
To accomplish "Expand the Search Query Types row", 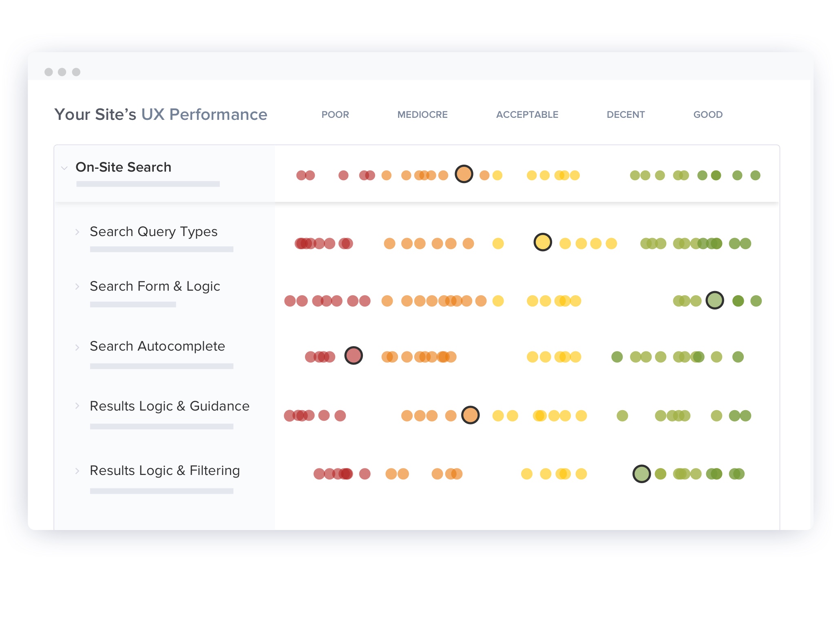I will click(77, 232).
